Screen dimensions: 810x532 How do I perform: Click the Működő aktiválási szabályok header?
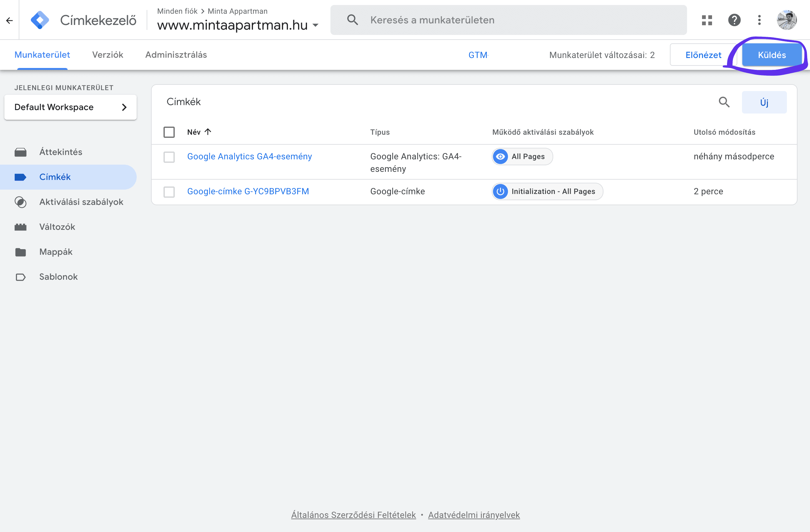click(x=543, y=132)
